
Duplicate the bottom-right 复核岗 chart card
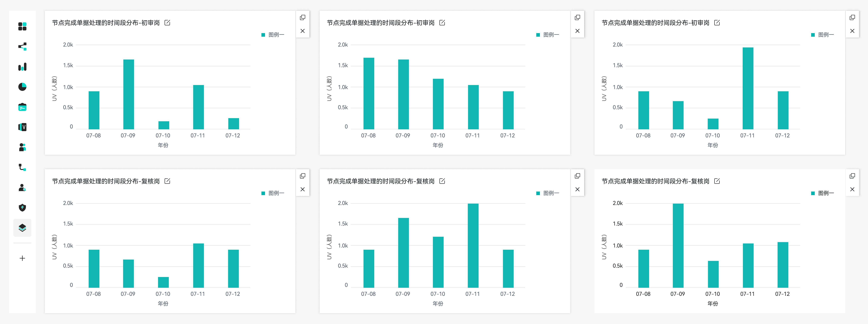pyautogui.click(x=852, y=176)
